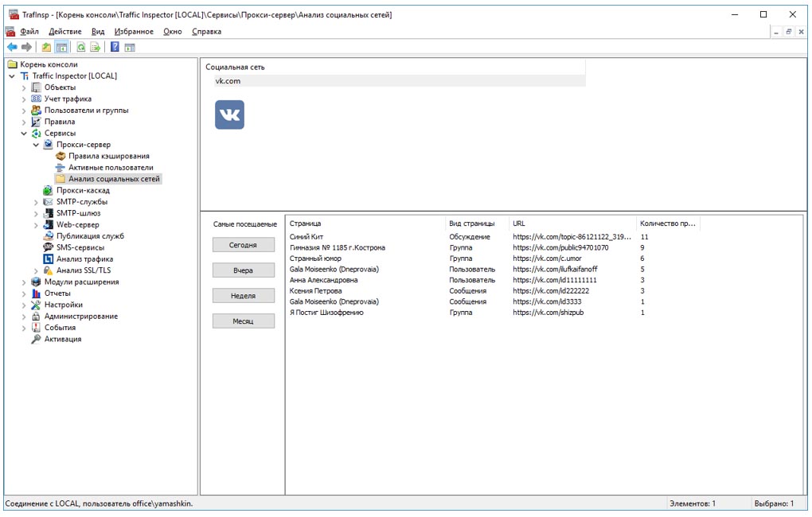Click the VK logo thumbnail
Viewport: 812px width, 517px height.
click(229, 115)
